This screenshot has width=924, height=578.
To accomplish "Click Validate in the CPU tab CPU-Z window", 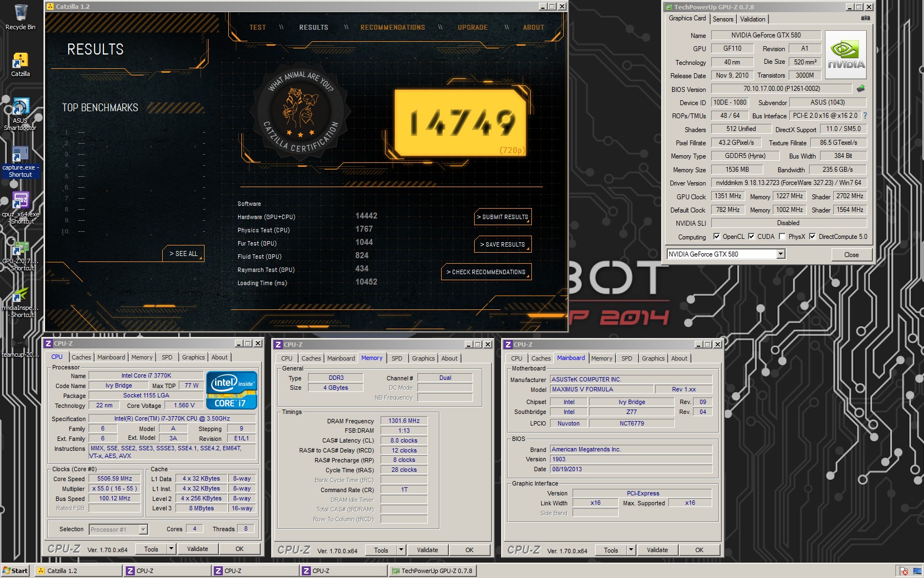I will click(x=197, y=549).
